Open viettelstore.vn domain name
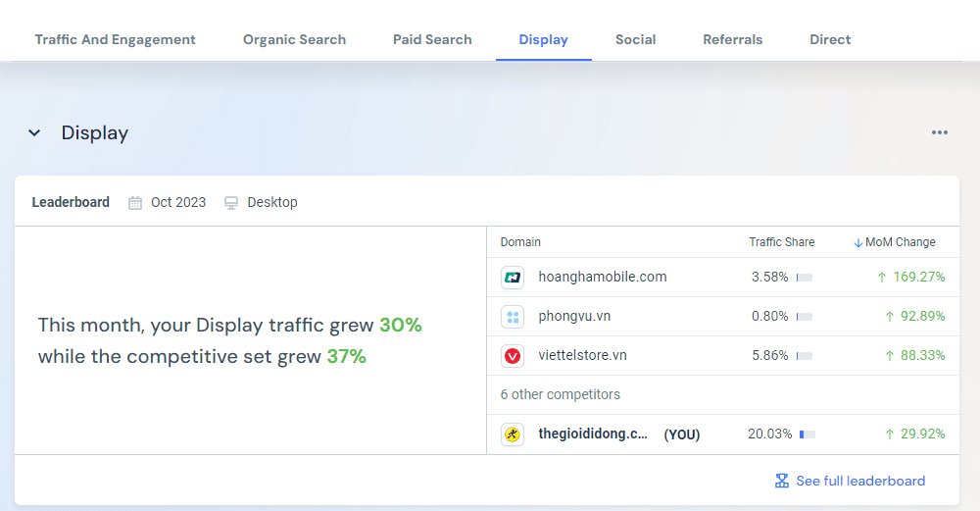 point(582,355)
